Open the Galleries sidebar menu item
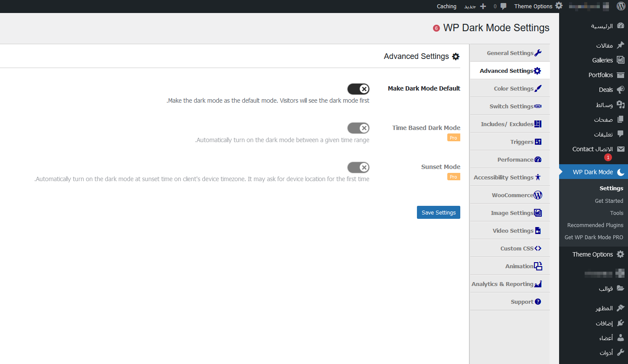Screen dimensions: 628x364 (602, 60)
